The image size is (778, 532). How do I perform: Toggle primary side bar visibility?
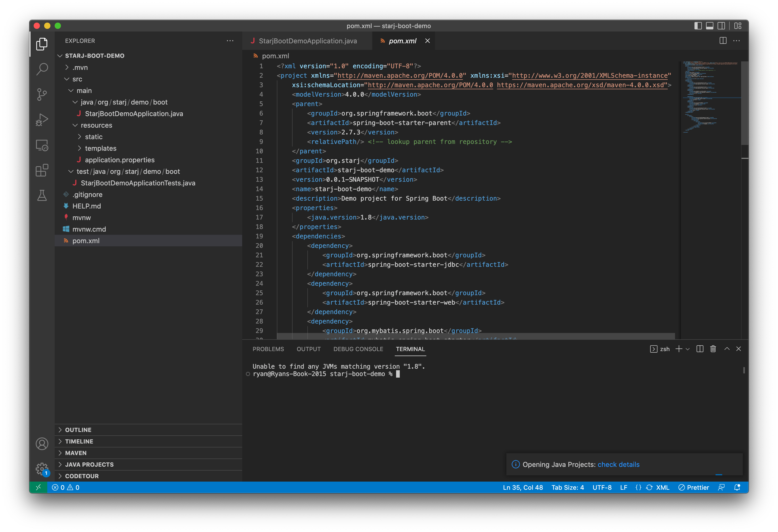[698, 26]
